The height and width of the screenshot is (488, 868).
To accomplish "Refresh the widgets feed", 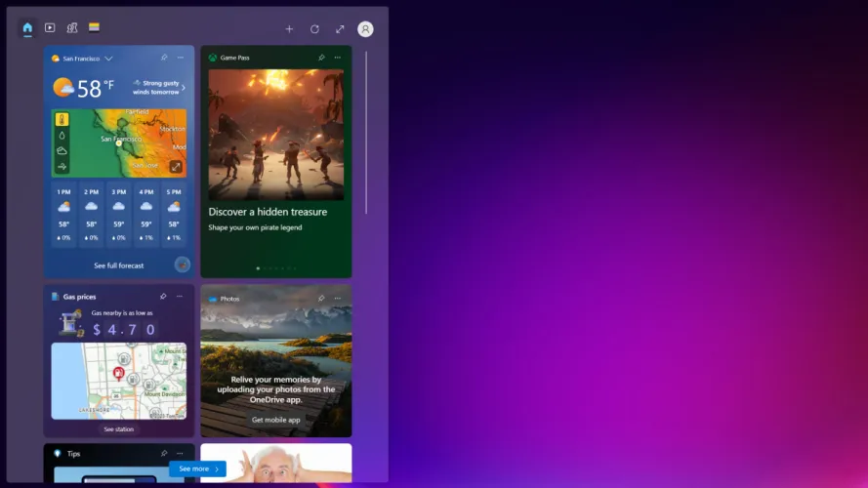I will click(x=314, y=29).
